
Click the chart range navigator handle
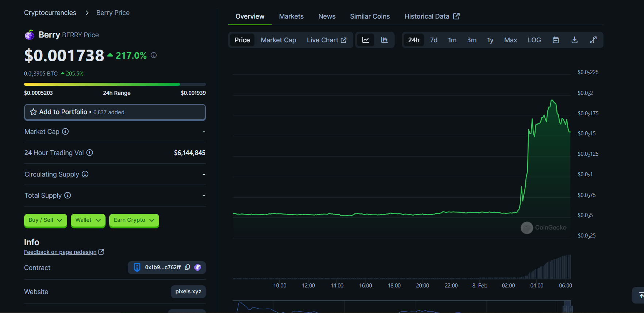pos(567,306)
